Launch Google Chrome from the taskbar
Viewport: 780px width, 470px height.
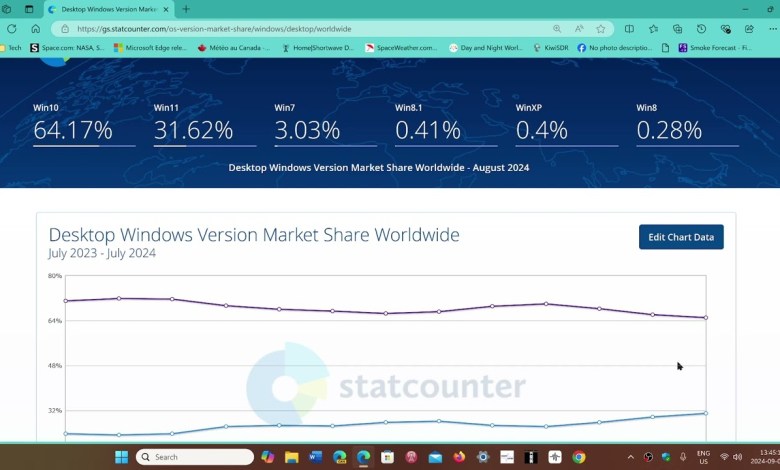tap(579, 457)
